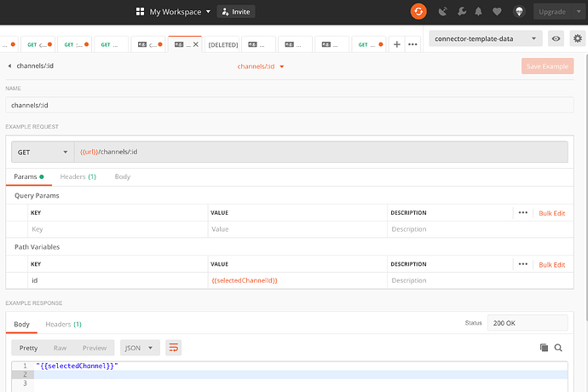
Task: Copy response body to clipboard
Action: [544, 348]
